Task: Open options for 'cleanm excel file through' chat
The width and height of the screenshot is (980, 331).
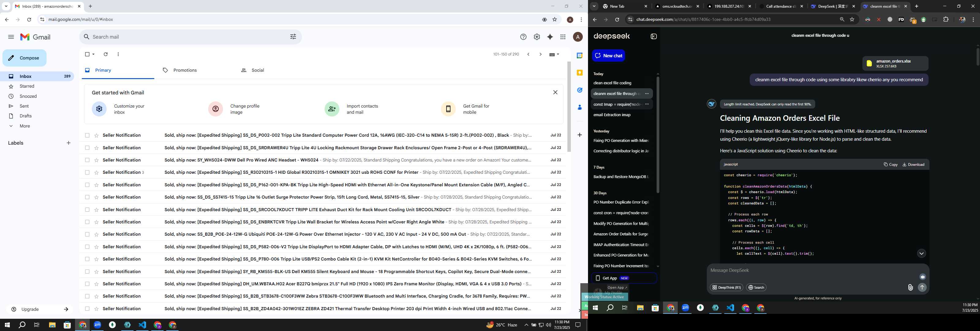Action: [647, 94]
